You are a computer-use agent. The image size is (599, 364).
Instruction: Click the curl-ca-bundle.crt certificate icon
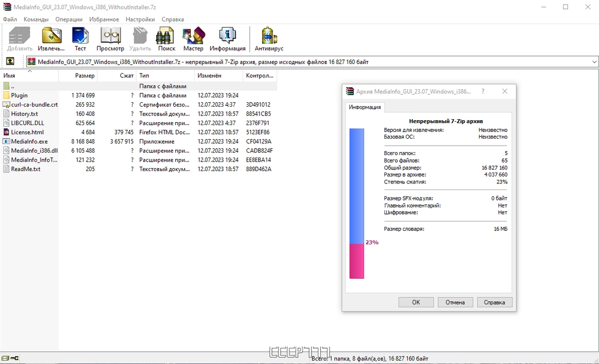pos(6,105)
